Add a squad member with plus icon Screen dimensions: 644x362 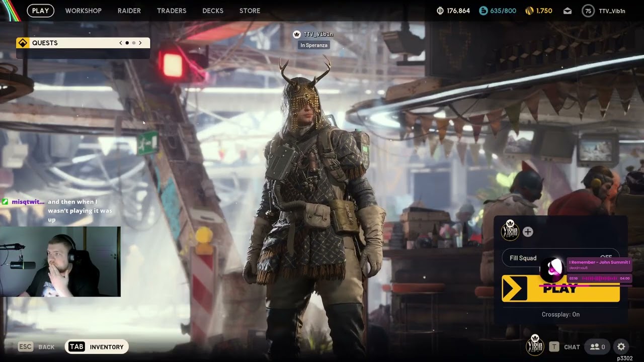click(x=527, y=232)
